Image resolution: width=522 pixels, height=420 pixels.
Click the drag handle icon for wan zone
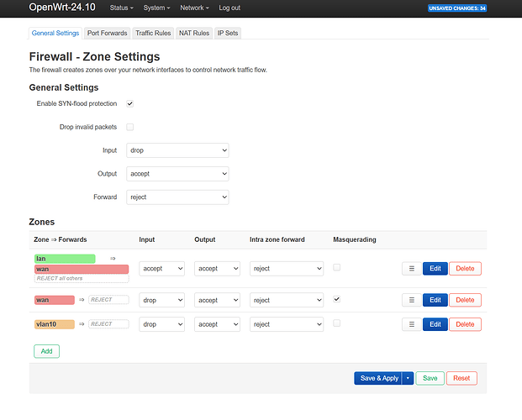pyautogui.click(x=410, y=300)
